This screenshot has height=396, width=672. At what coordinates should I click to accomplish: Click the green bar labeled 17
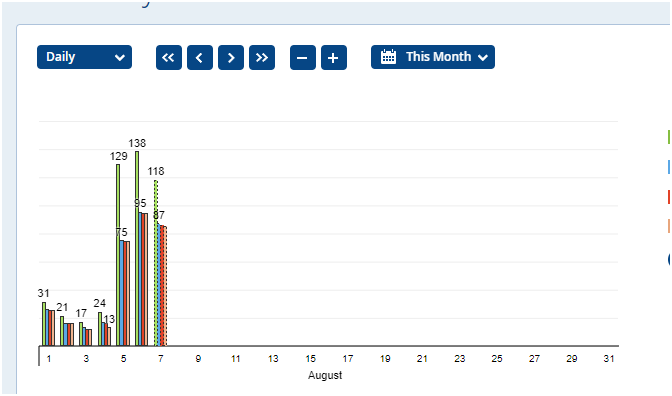pos(81,334)
